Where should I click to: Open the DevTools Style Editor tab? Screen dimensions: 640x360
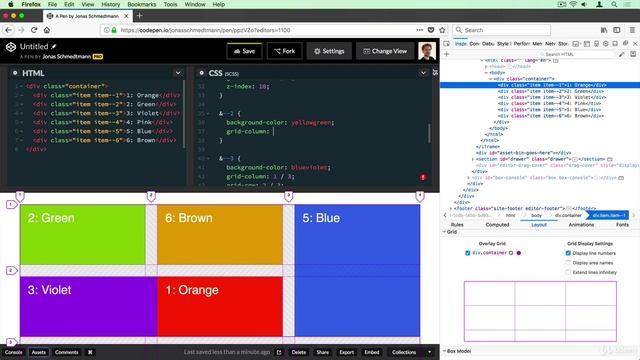503,43
